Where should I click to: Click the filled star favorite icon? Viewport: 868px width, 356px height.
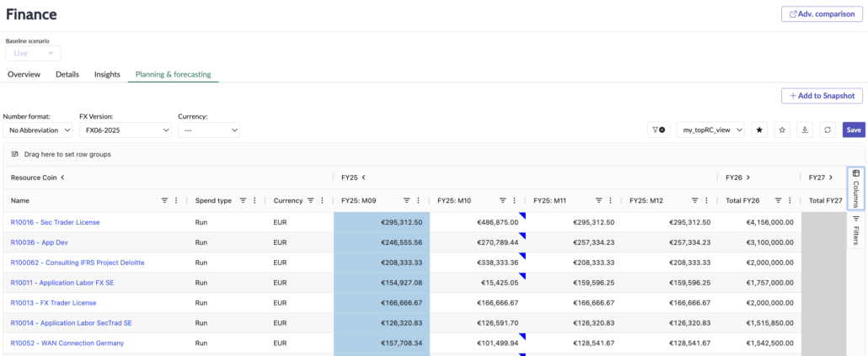[759, 130]
